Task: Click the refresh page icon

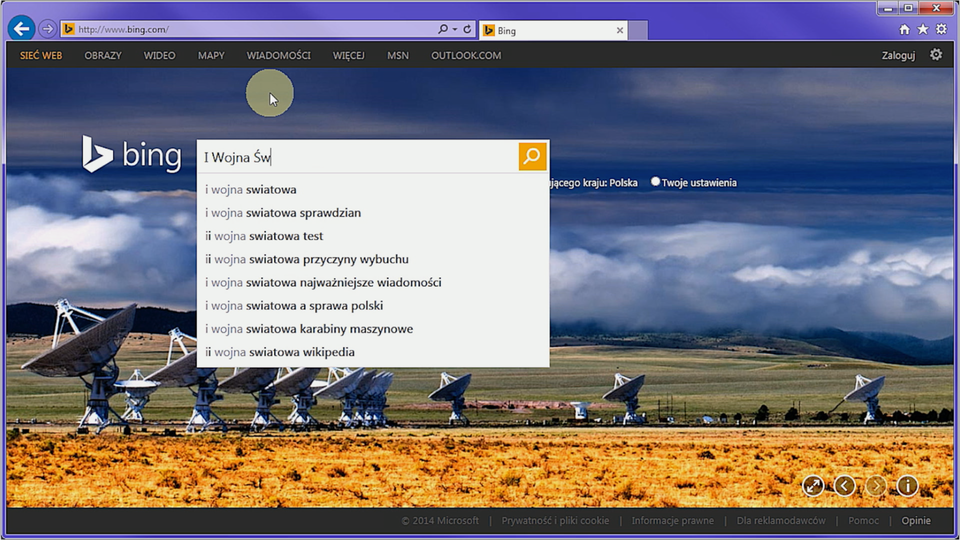Action: coord(467,29)
